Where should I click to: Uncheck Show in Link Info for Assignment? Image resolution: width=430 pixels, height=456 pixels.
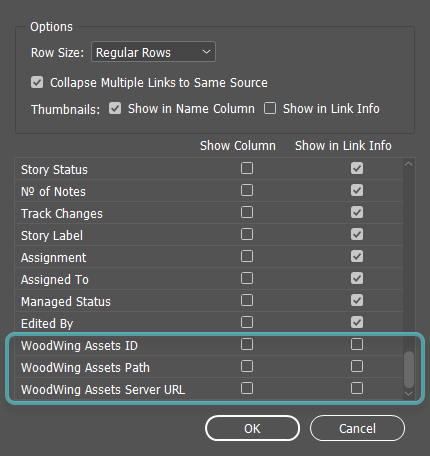(357, 256)
